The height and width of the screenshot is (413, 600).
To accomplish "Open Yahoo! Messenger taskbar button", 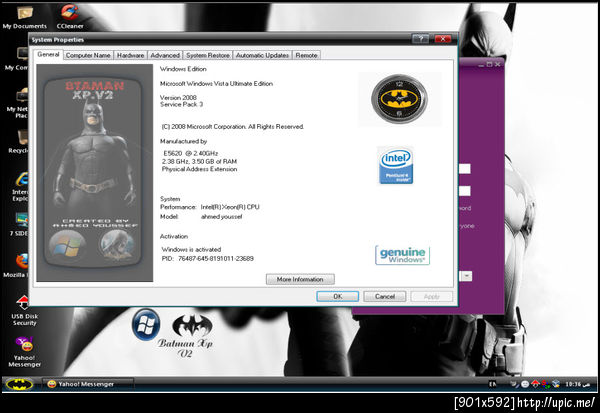I will [x=88, y=384].
